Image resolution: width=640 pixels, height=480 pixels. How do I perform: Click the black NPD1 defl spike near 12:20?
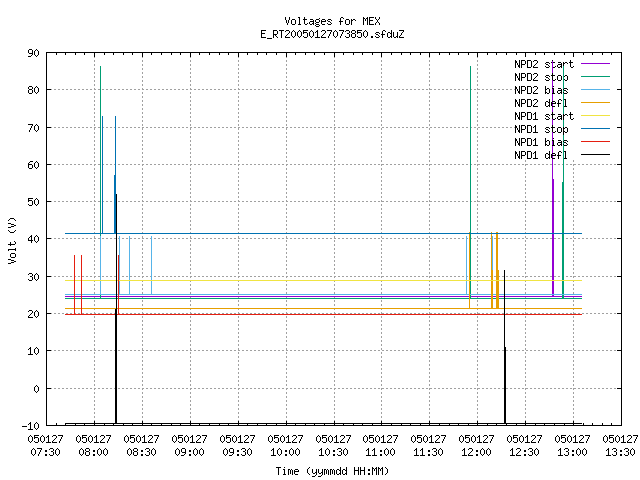[x=504, y=347]
